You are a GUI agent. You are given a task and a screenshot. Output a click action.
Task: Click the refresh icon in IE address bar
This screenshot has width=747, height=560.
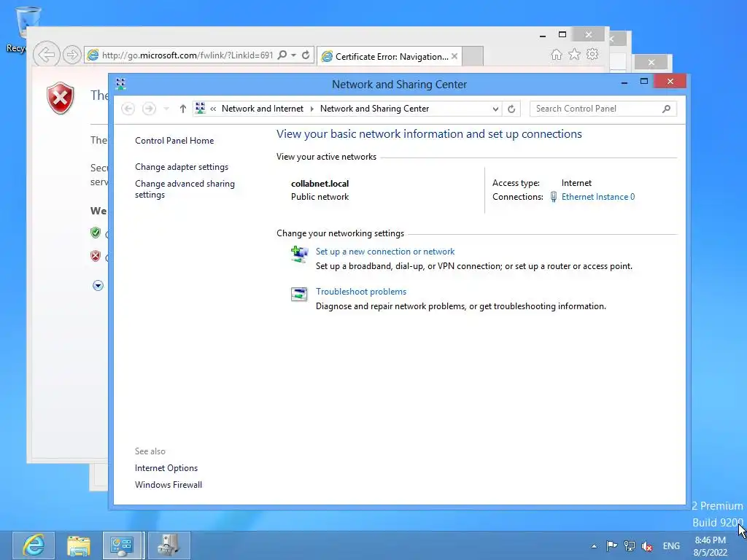(x=306, y=55)
